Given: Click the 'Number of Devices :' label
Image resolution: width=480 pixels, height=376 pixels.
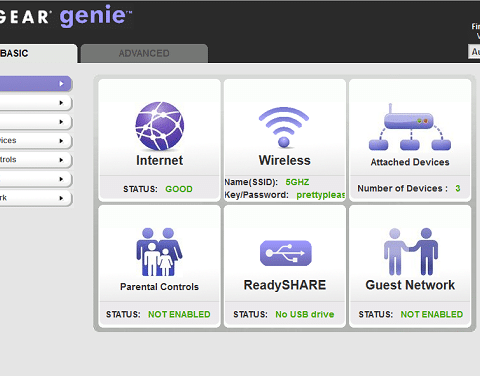Looking at the screenshot, I should (403, 188).
